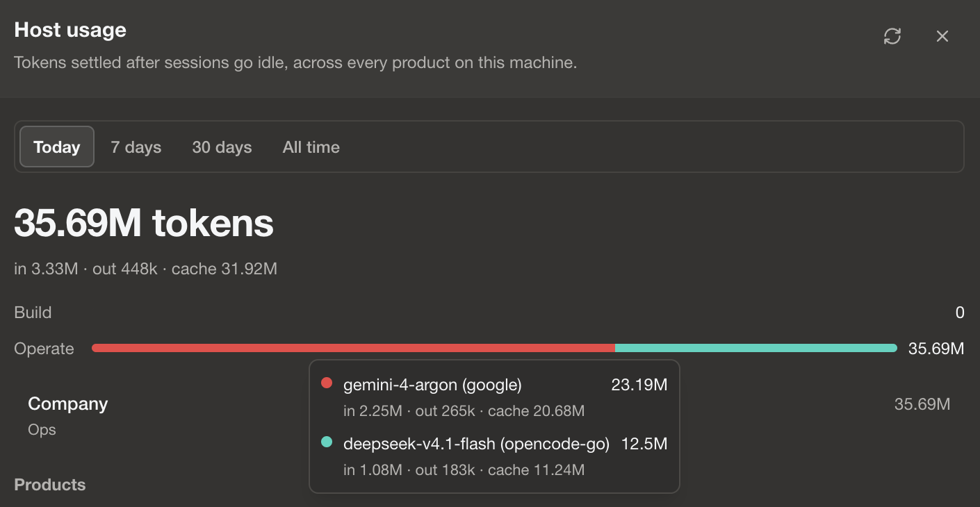Close the Host usage panel
The image size is (980, 507).
942,36
